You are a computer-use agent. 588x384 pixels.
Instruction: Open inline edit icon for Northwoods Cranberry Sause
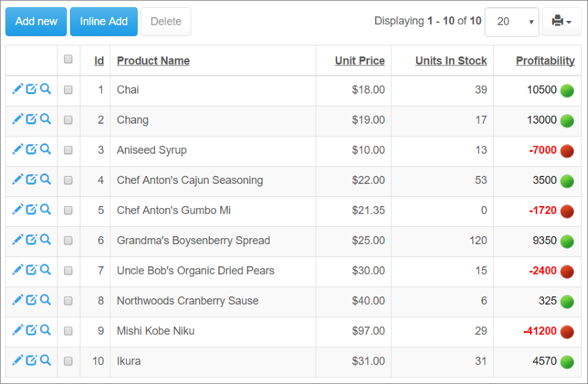coord(31,301)
